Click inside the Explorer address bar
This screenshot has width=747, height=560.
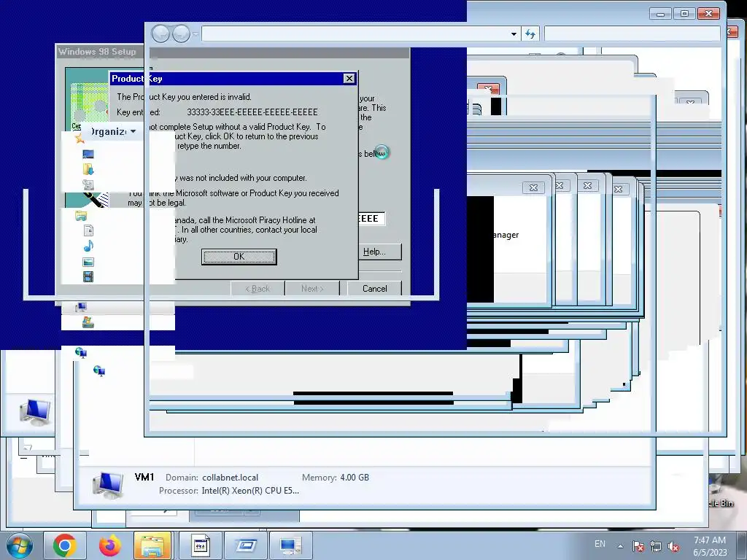(355, 34)
